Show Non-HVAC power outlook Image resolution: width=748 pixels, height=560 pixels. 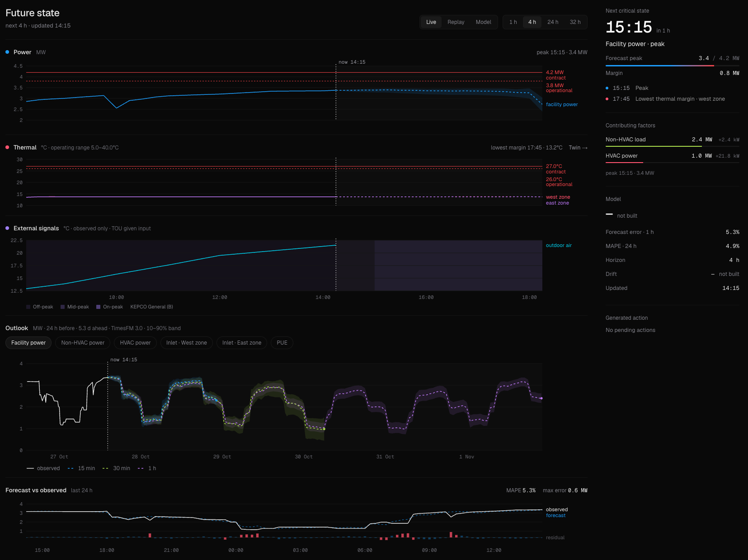(83, 343)
